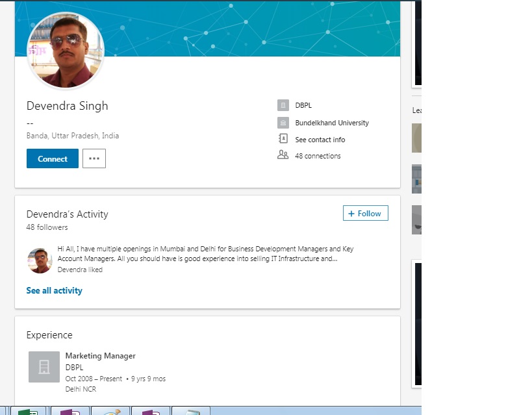The height and width of the screenshot is (415, 532).
Task: Open the DBPL company link in summary
Action: (x=303, y=105)
